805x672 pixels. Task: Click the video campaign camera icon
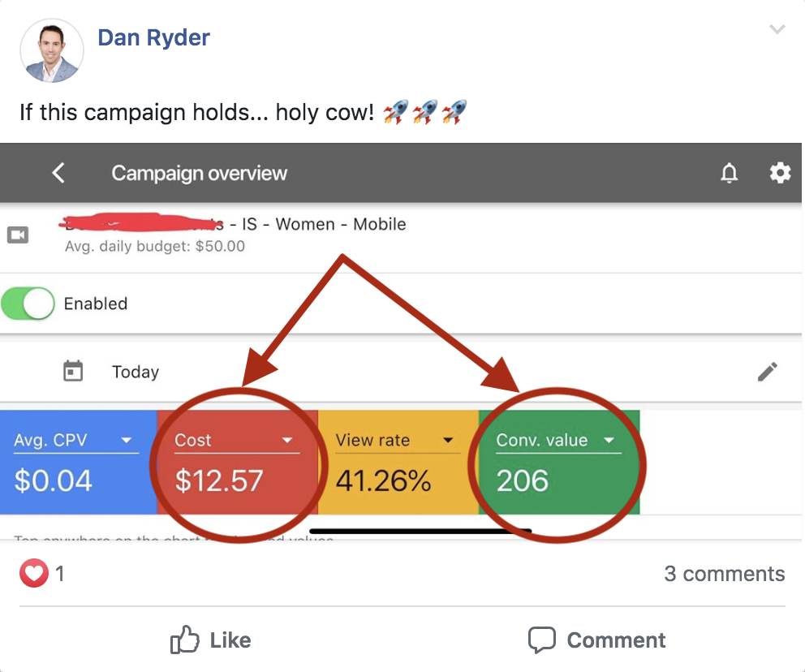click(x=18, y=235)
